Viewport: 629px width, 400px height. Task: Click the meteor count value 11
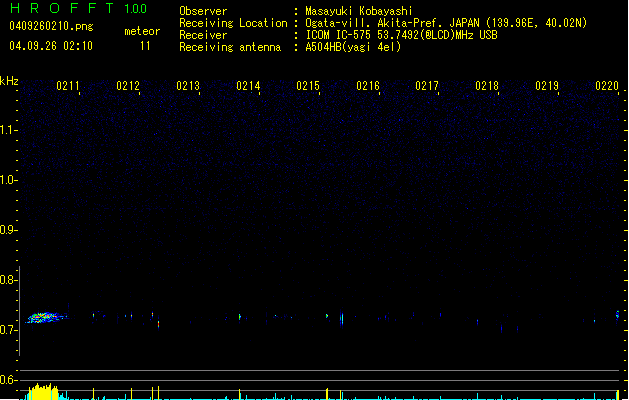tap(145, 46)
